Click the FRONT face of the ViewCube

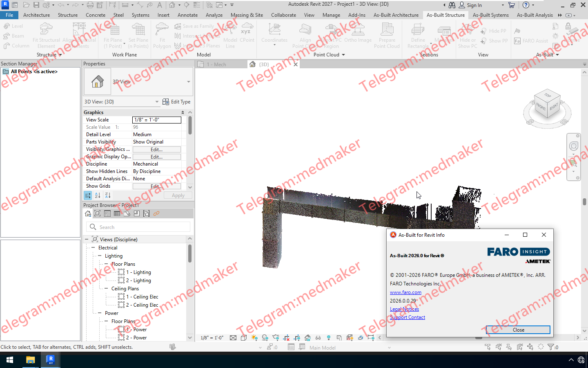(541, 107)
